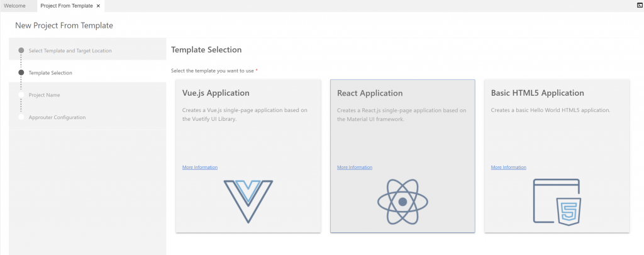Choose the React Application template card

[x=402, y=156]
